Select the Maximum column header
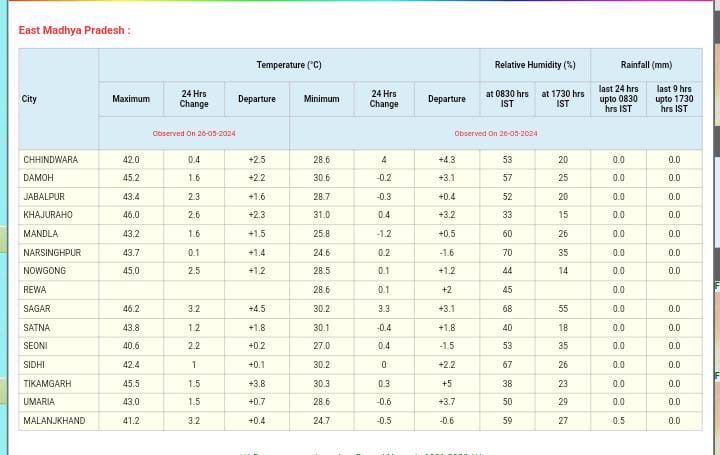This screenshot has height=455, width=720. [131, 99]
